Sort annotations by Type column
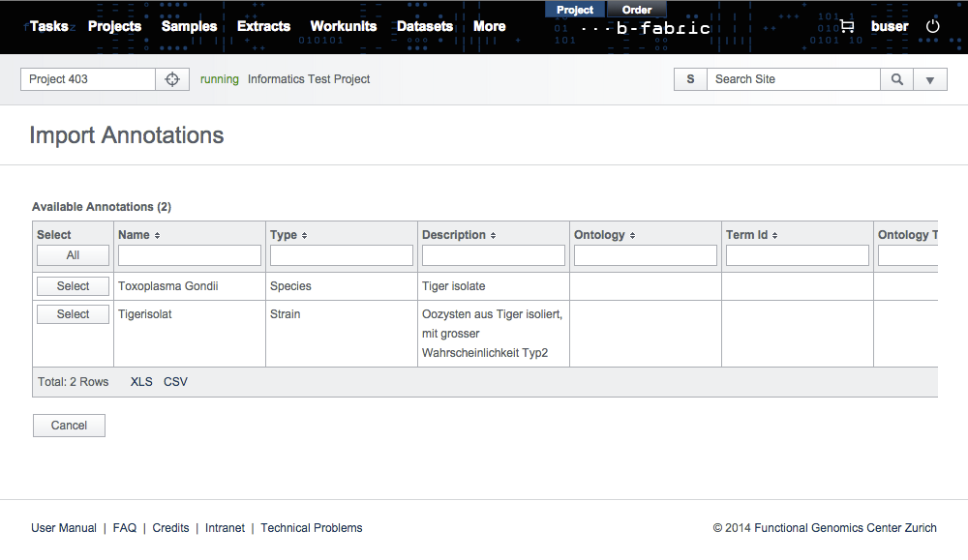Image resolution: width=968 pixels, height=560 pixels. 287,235
